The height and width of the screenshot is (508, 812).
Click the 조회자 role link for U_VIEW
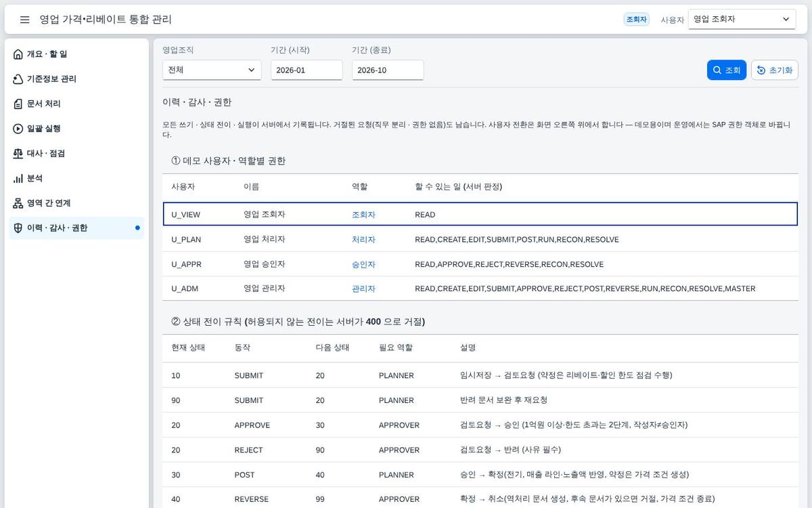coord(363,215)
